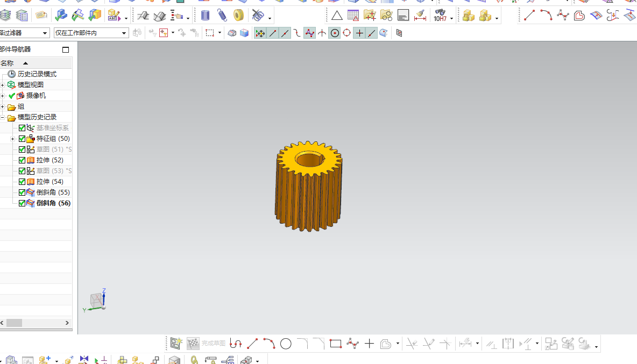
Task: Open the yellow attribute tag icon
Action: [x=41, y=16]
